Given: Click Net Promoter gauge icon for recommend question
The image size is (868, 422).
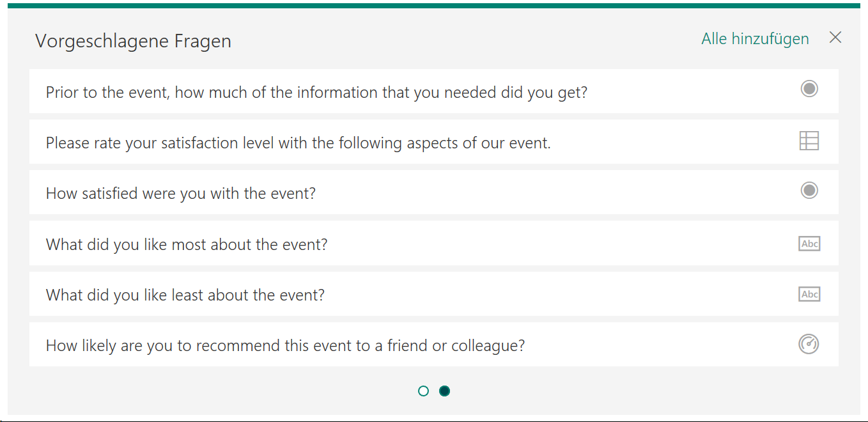Looking at the screenshot, I should click(x=809, y=344).
